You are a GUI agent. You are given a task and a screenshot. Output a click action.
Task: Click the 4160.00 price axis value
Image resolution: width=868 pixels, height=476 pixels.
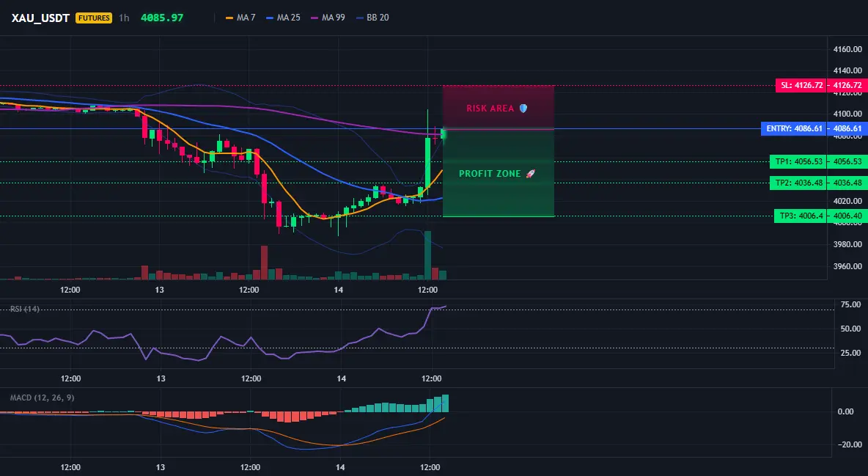[x=847, y=49]
